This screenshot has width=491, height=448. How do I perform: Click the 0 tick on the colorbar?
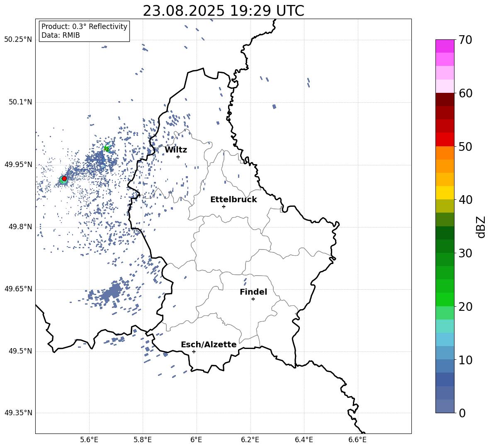[x=462, y=413]
